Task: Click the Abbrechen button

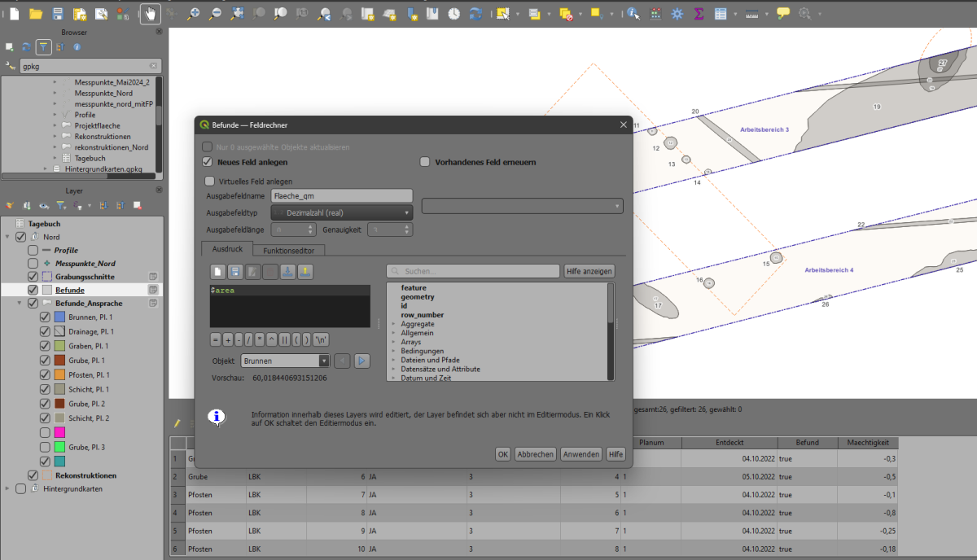Action: pos(535,454)
